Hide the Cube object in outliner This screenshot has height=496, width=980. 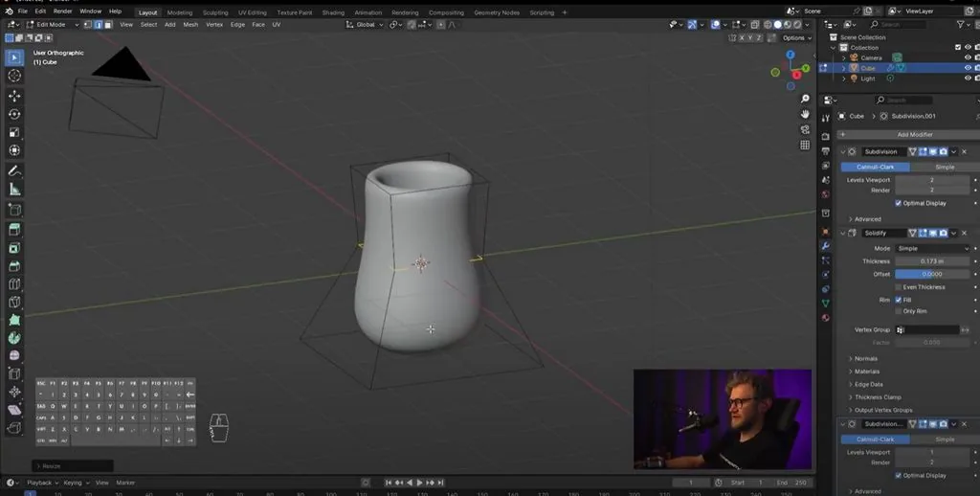(968, 68)
